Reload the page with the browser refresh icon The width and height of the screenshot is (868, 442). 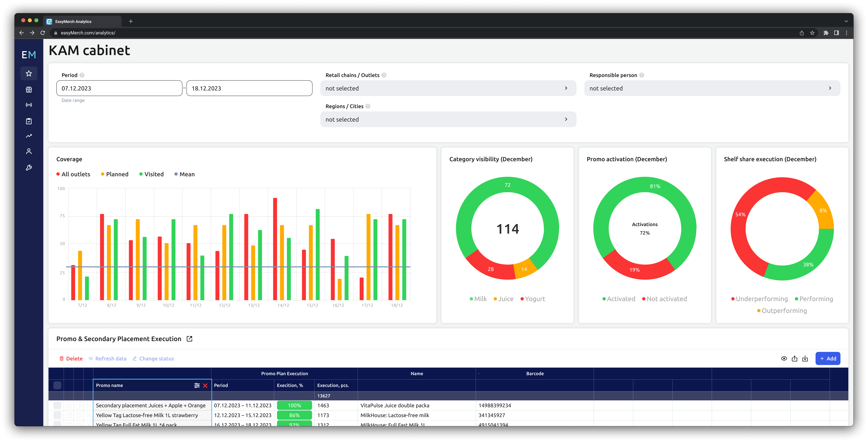coord(43,33)
